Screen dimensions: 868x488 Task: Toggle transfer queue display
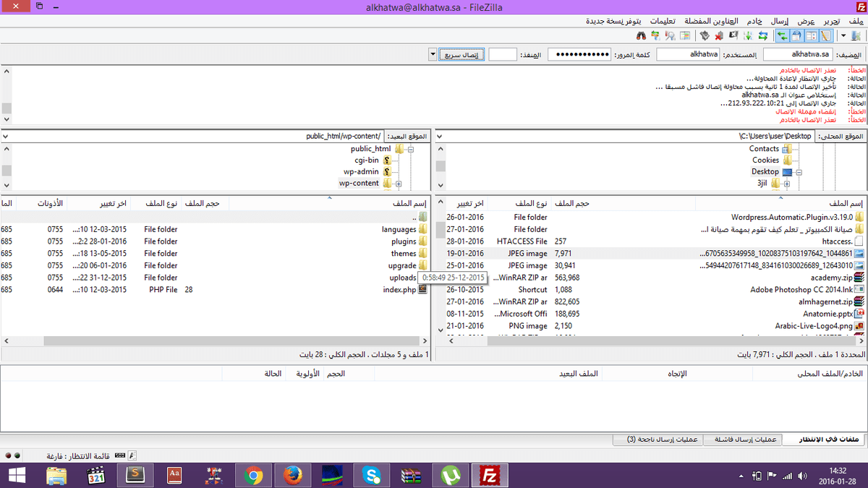(783, 35)
